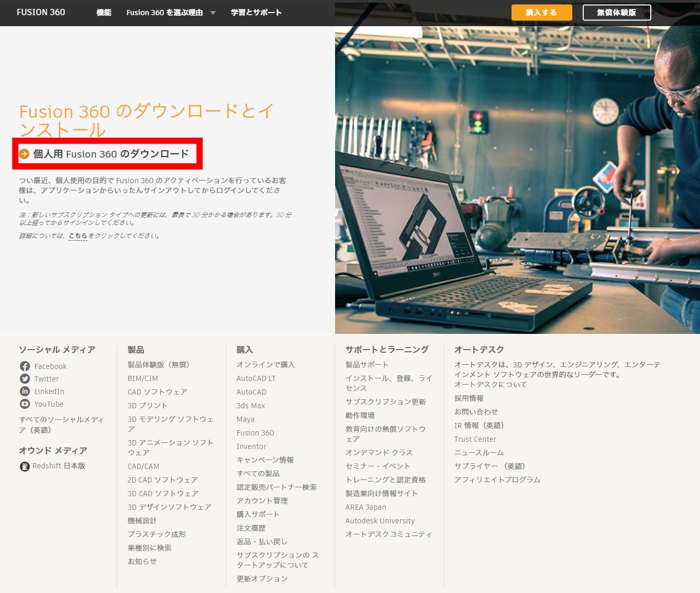Click the Twitter bird icon
Image resolution: width=700 pixels, height=593 pixels.
tap(25, 379)
